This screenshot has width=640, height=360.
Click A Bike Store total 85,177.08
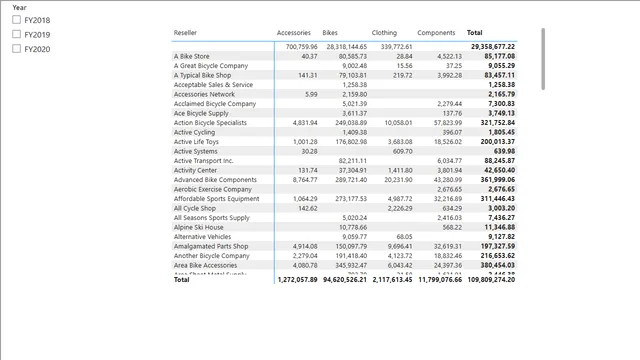(x=500, y=56)
